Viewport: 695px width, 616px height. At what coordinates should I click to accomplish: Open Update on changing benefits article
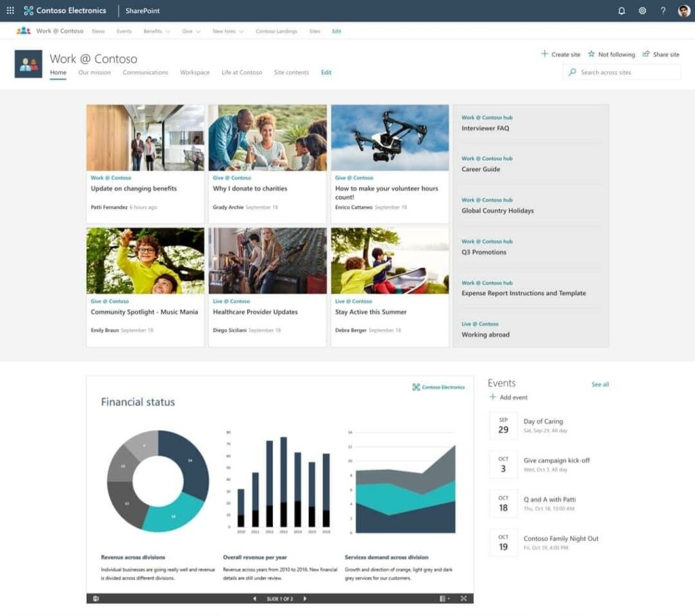click(x=134, y=189)
